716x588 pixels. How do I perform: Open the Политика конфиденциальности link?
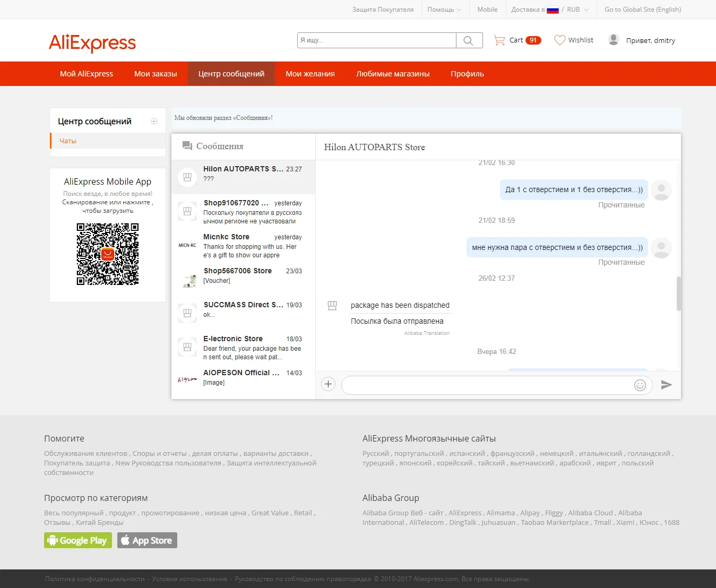[94, 579]
